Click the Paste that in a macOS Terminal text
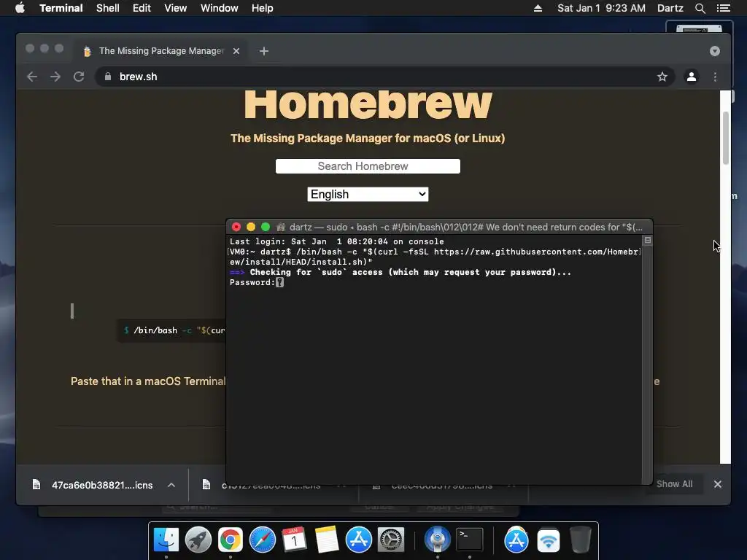This screenshot has height=560, width=747. tap(148, 381)
